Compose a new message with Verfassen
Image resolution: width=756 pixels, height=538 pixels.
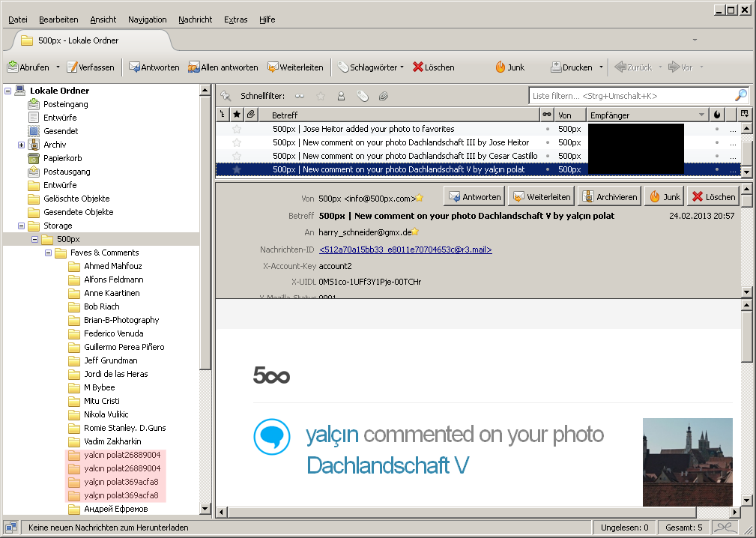click(91, 67)
